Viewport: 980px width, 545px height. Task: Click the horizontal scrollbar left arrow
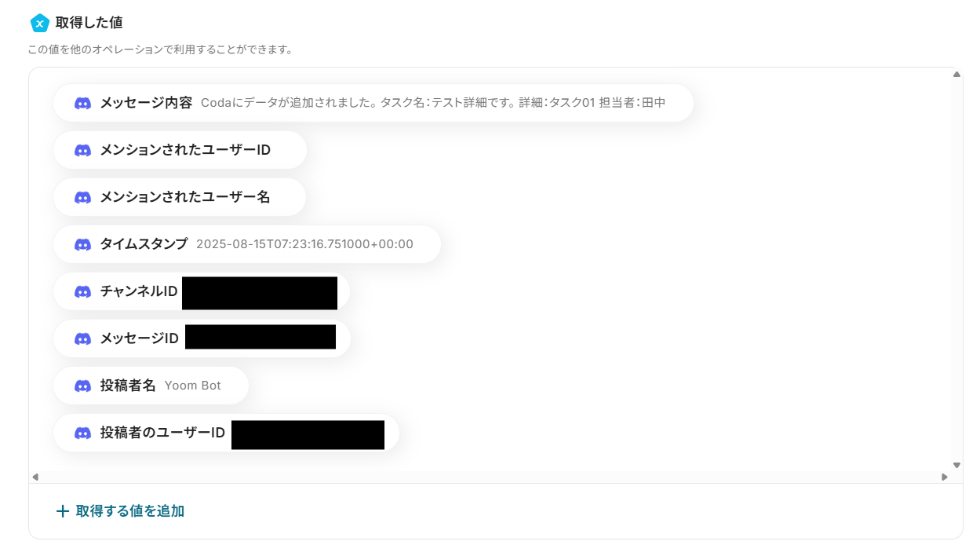pyautogui.click(x=35, y=477)
